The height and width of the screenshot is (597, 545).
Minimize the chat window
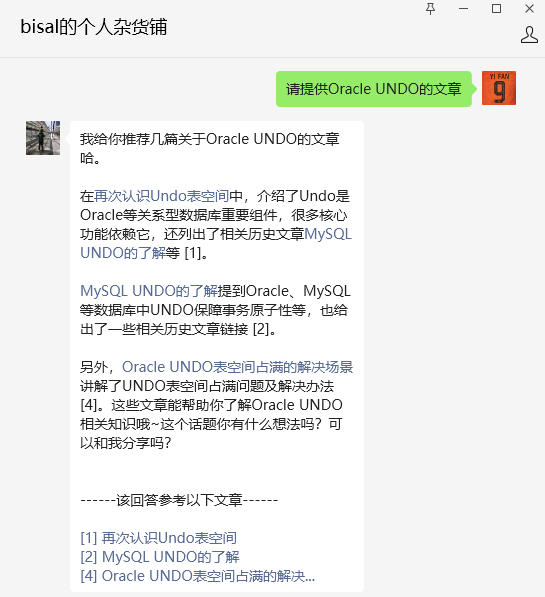(463, 9)
